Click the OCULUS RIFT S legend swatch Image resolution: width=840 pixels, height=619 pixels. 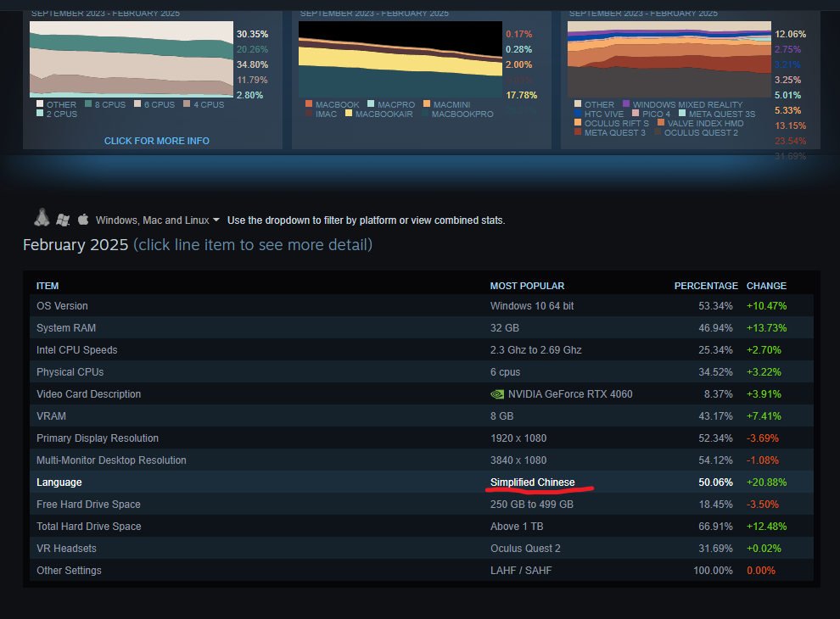point(578,123)
